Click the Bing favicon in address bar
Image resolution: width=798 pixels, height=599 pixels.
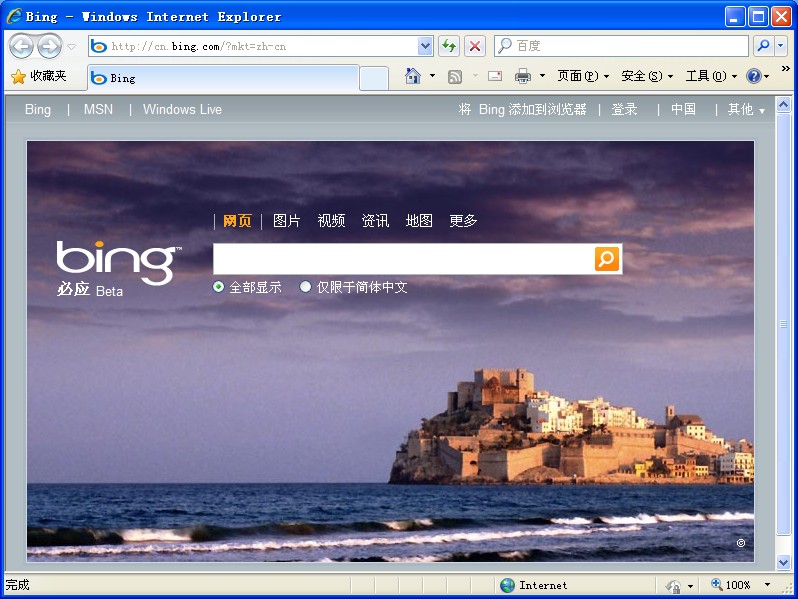[99, 46]
